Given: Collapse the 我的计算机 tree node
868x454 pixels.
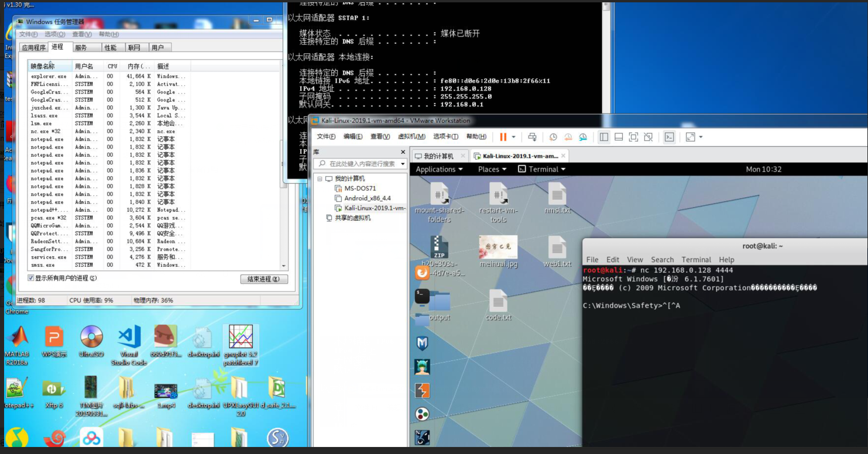Looking at the screenshot, I should (x=320, y=178).
